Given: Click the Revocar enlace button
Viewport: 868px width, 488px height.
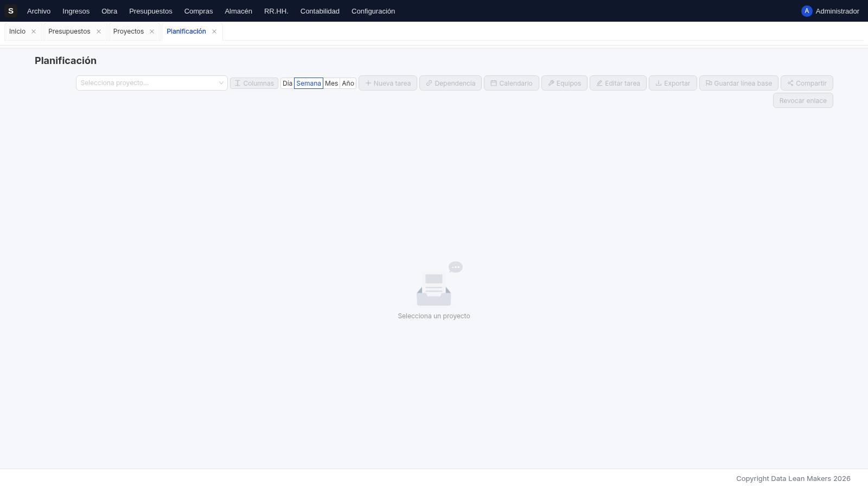Looking at the screenshot, I should pyautogui.click(x=803, y=100).
